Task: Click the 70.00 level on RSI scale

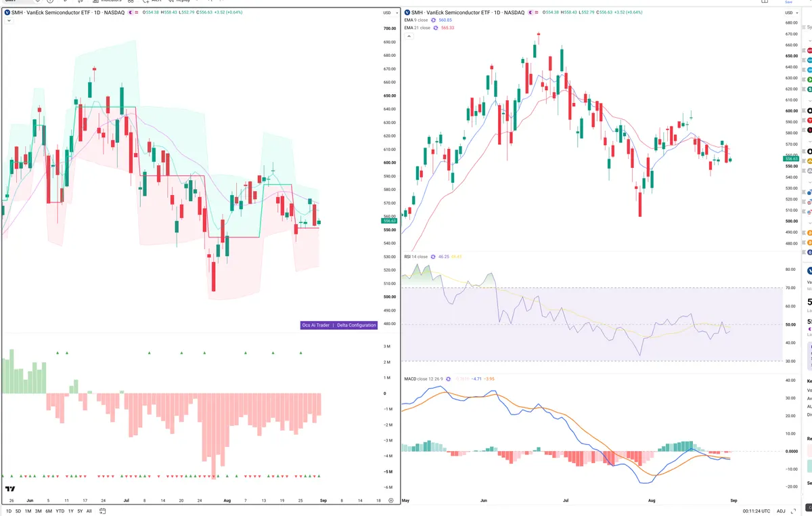Action: pyautogui.click(x=790, y=288)
